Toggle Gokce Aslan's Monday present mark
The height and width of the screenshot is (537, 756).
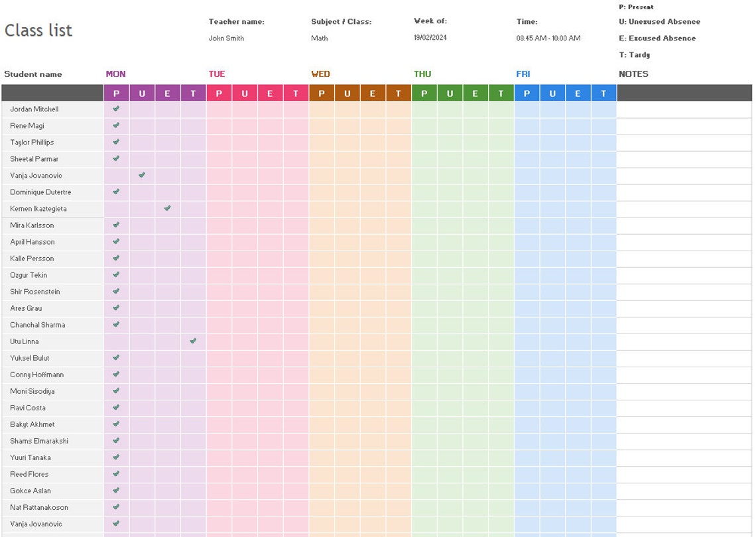pyautogui.click(x=116, y=491)
